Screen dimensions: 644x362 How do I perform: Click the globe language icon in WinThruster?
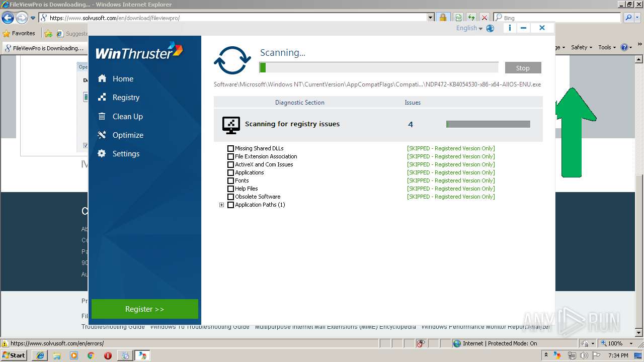coord(490,29)
